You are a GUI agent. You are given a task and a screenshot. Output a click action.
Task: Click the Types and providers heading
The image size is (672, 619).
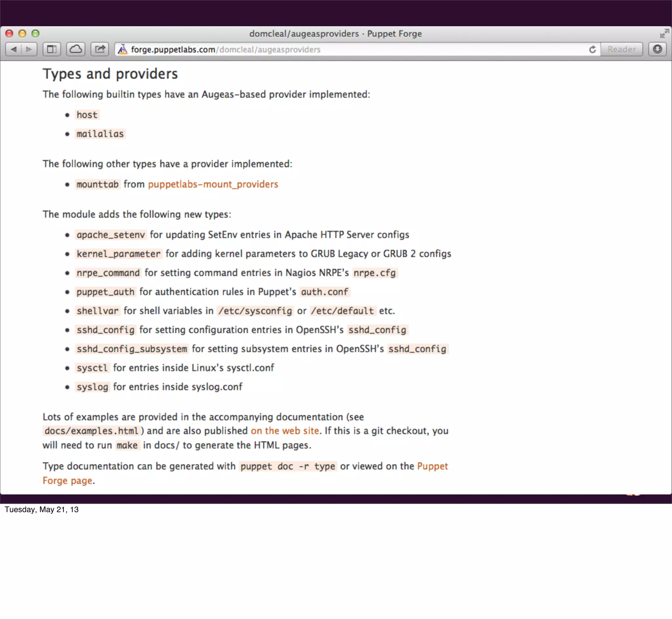[110, 74]
